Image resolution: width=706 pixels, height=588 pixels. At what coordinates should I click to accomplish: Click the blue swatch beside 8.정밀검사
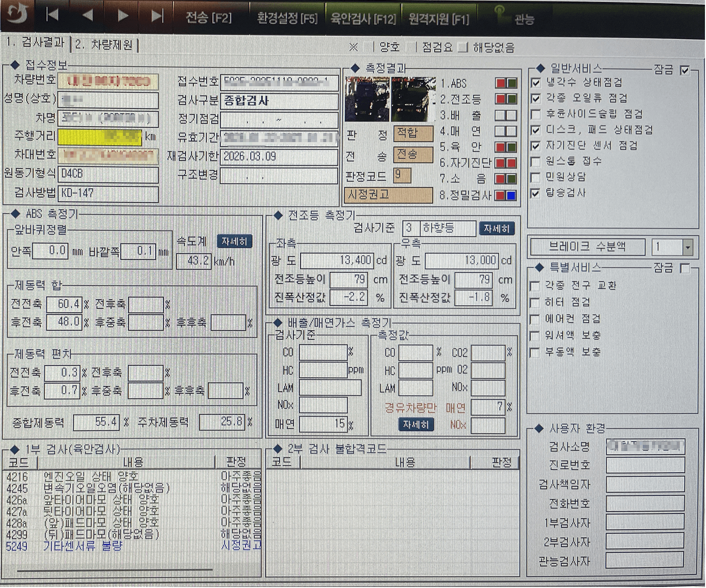click(x=511, y=196)
